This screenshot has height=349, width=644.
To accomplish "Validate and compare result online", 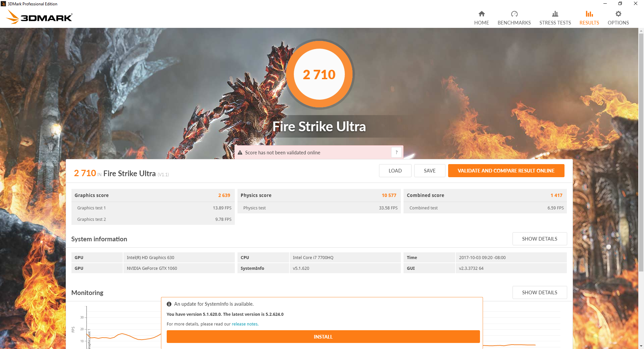I will tap(506, 171).
